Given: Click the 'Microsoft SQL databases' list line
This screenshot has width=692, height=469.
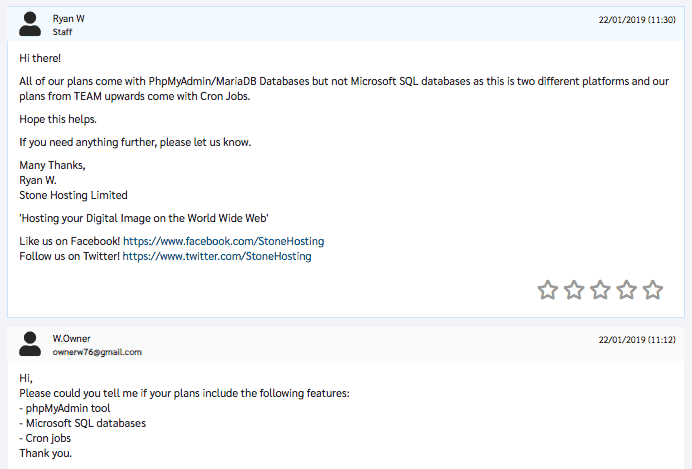Looking at the screenshot, I should click(x=83, y=423).
